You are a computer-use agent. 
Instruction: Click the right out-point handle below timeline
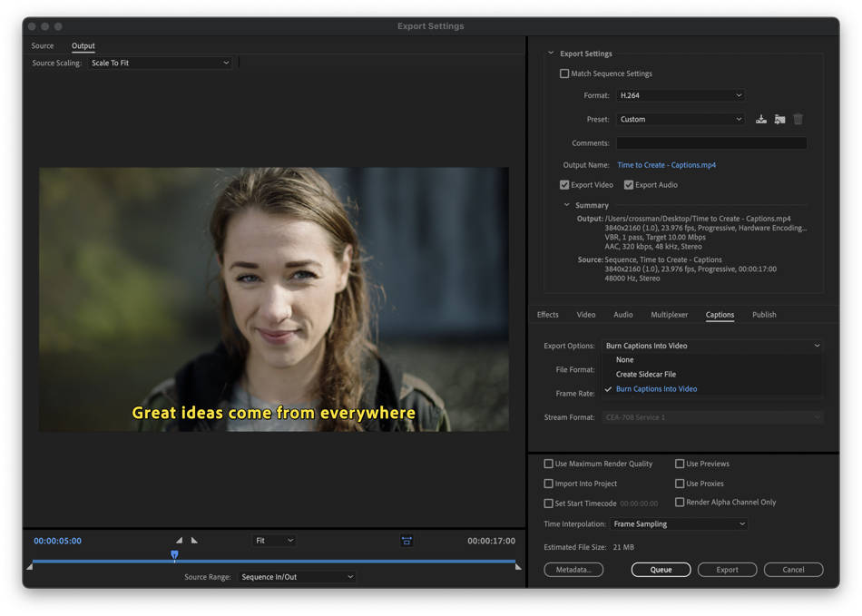tap(518, 566)
